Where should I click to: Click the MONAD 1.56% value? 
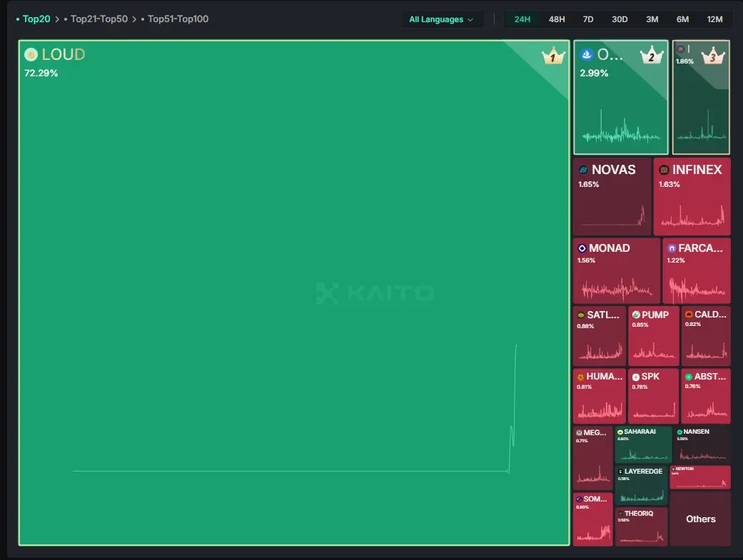coord(586,260)
